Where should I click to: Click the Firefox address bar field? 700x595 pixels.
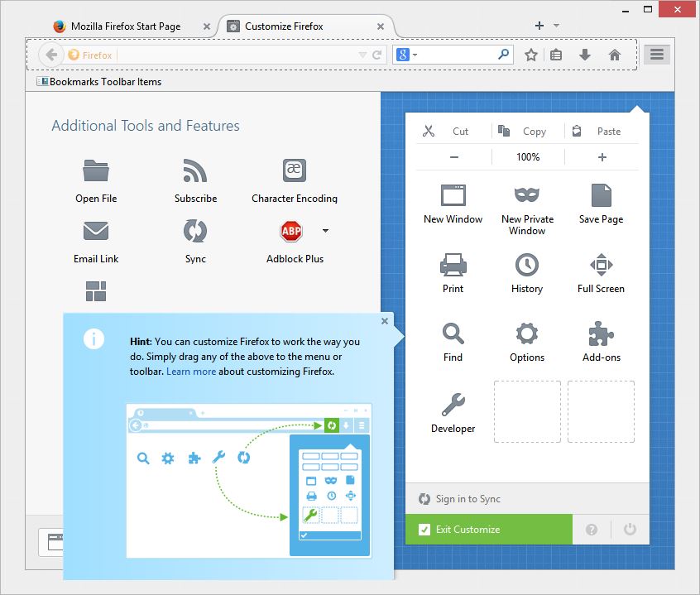224,55
